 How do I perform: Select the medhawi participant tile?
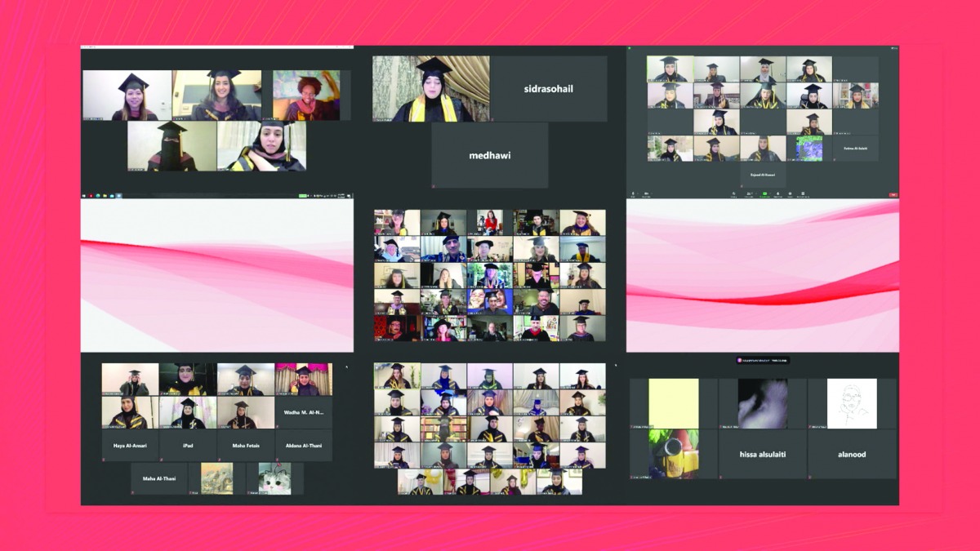(x=490, y=155)
